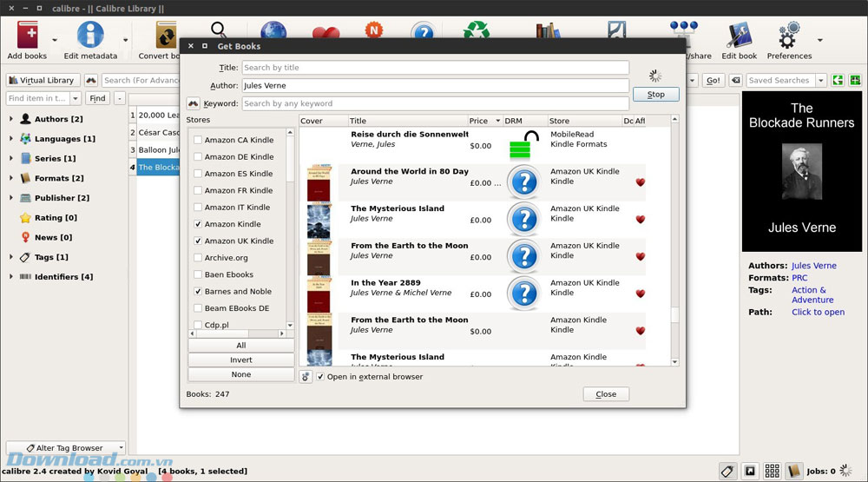Click the Convert books toolbar icon
This screenshot has width=868, height=482.
[166, 35]
